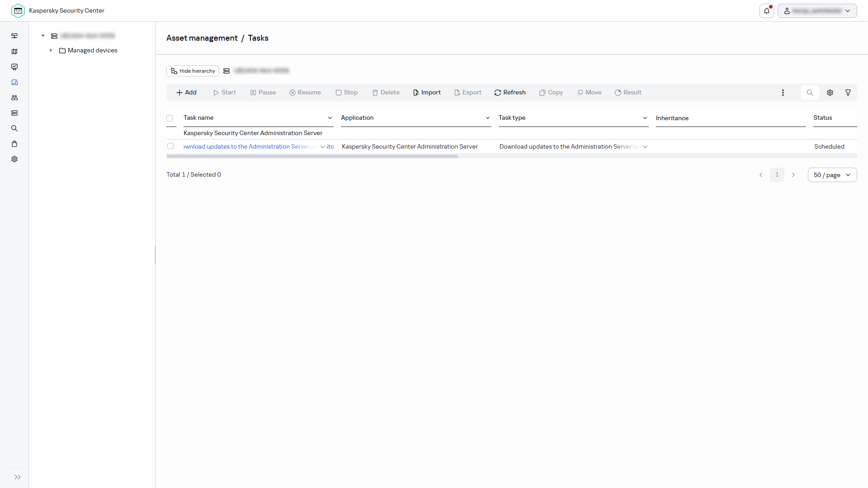Tick the Download updates task row checkbox
The image size is (868, 488).
tap(170, 146)
